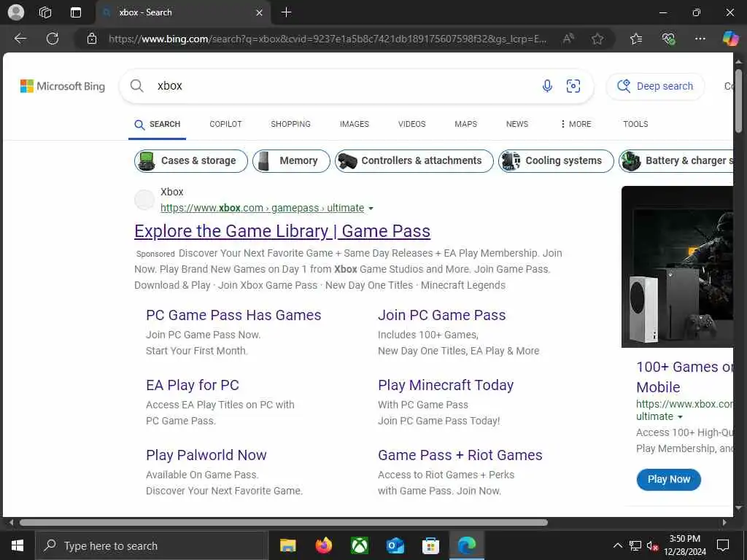The width and height of the screenshot is (747, 560).
Task: Expand the sidebar ad URL dropdown arrow
Action: click(x=681, y=417)
